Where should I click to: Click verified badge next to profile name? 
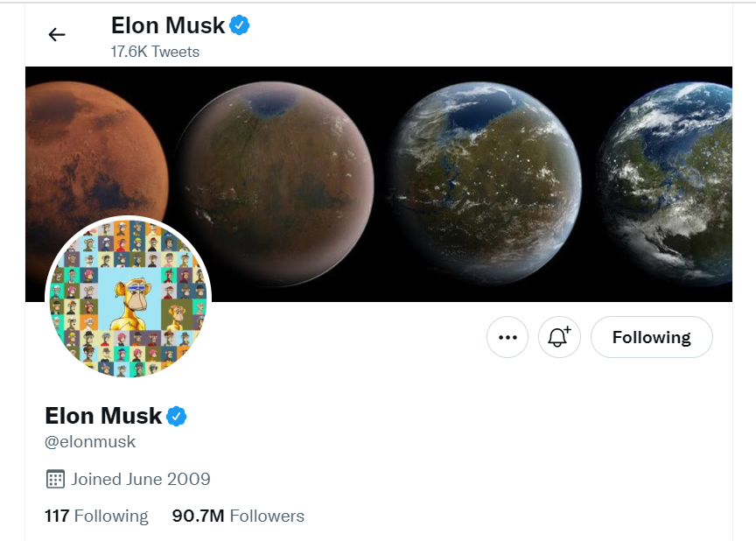pyautogui.click(x=177, y=415)
